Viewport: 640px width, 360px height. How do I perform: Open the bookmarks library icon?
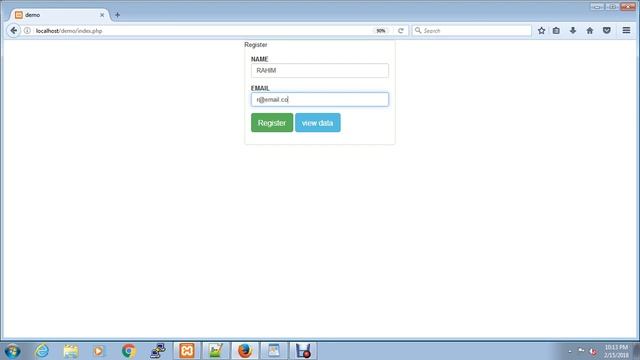pyautogui.click(x=556, y=31)
